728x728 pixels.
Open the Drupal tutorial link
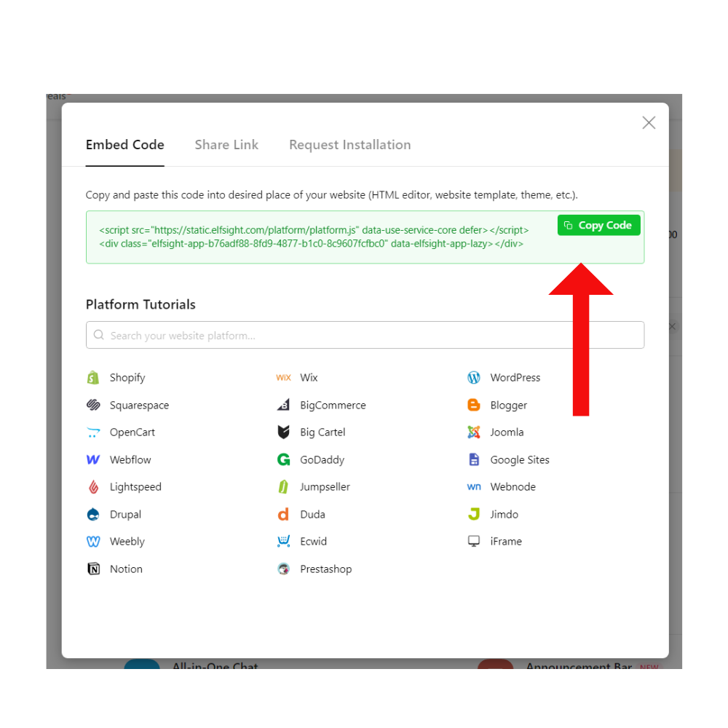pos(125,515)
